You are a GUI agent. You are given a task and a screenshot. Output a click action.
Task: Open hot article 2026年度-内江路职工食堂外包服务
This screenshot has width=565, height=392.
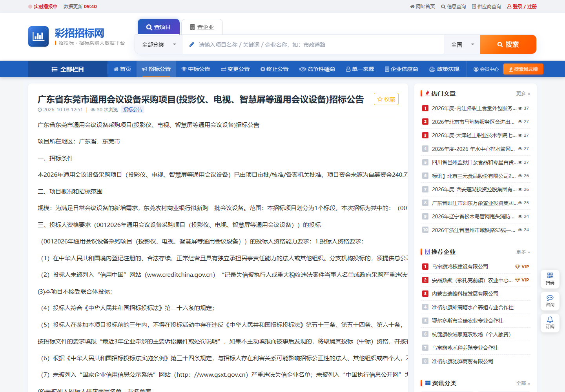coord(474,108)
